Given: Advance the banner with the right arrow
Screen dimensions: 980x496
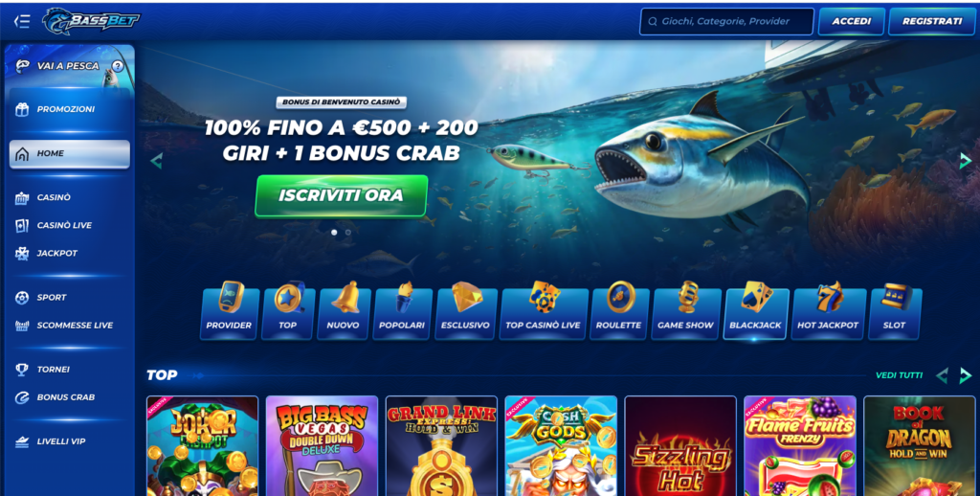Looking at the screenshot, I should point(966,160).
